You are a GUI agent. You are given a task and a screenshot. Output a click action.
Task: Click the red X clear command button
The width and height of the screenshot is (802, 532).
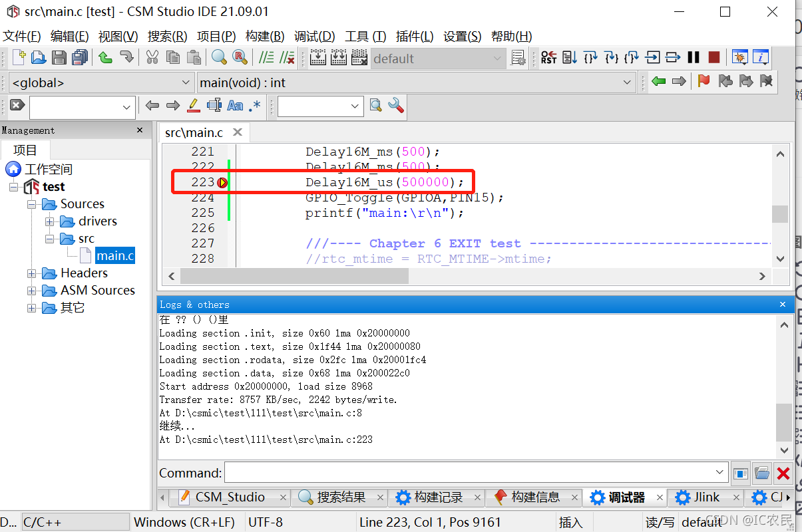pyautogui.click(x=783, y=473)
